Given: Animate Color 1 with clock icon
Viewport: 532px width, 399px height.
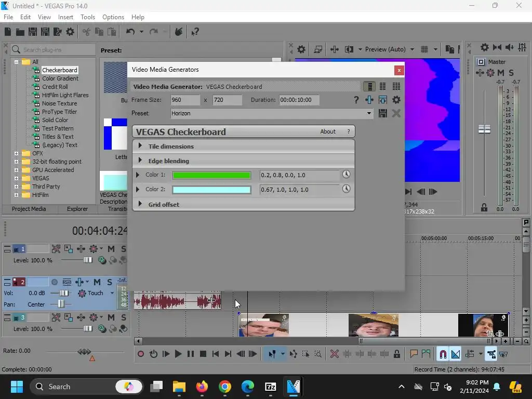Looking at the screenshot, I should (346, 175).
